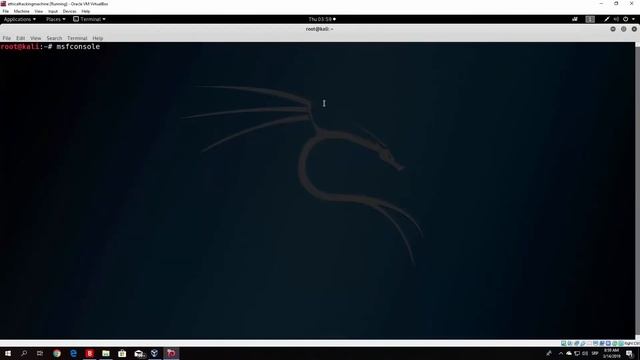Image resolution: width=640 pixels, height=360 pixels.
Task: Open the Terminal menu in terminal menubar
Action: [77, 38]
